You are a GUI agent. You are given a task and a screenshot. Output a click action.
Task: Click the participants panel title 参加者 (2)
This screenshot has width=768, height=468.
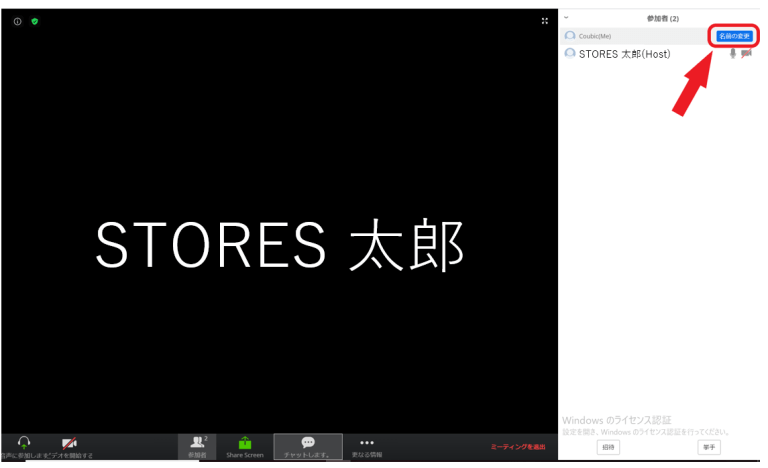click(x=663, y=19)
